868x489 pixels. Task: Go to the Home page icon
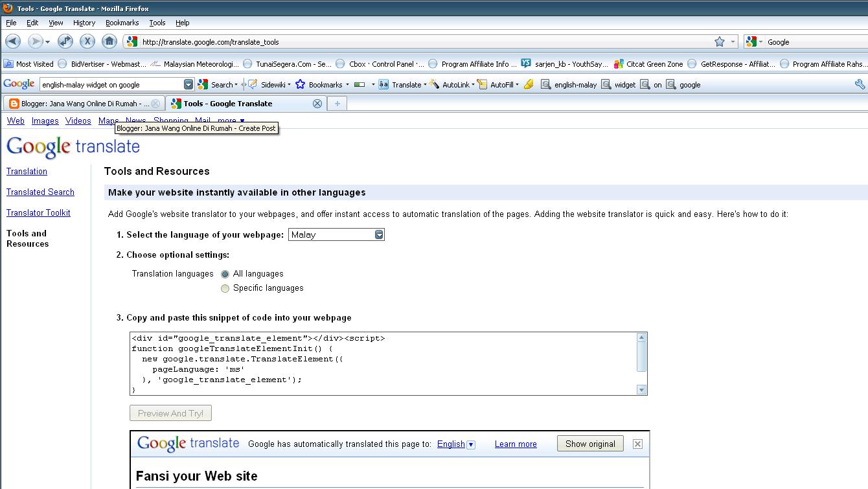pyautogui.click(x=109, y=41)
